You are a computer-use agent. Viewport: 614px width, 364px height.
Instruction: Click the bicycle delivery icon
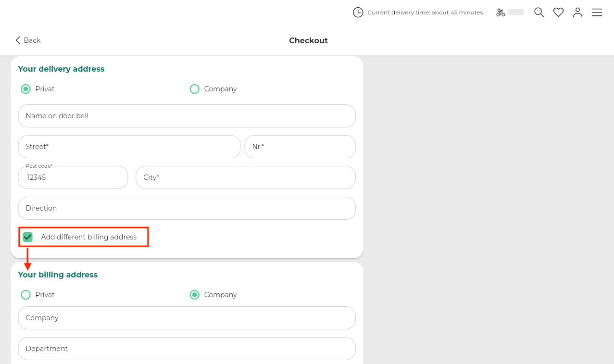501,13
